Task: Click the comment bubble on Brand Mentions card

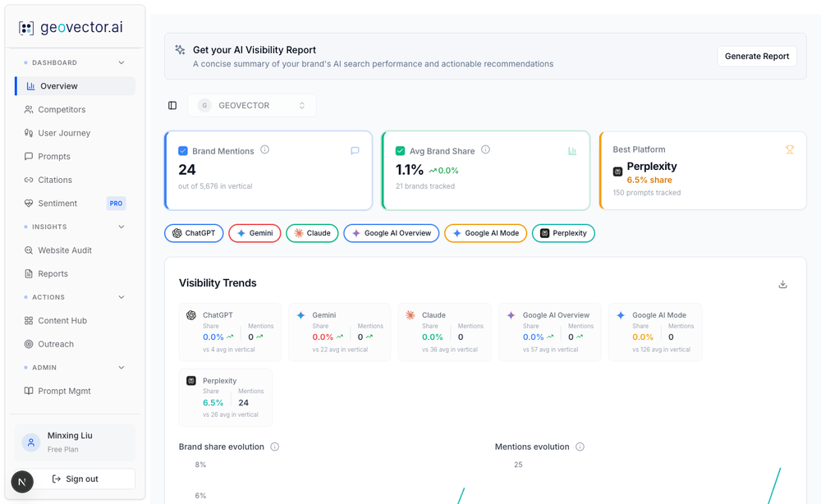Action: [355, 150]
